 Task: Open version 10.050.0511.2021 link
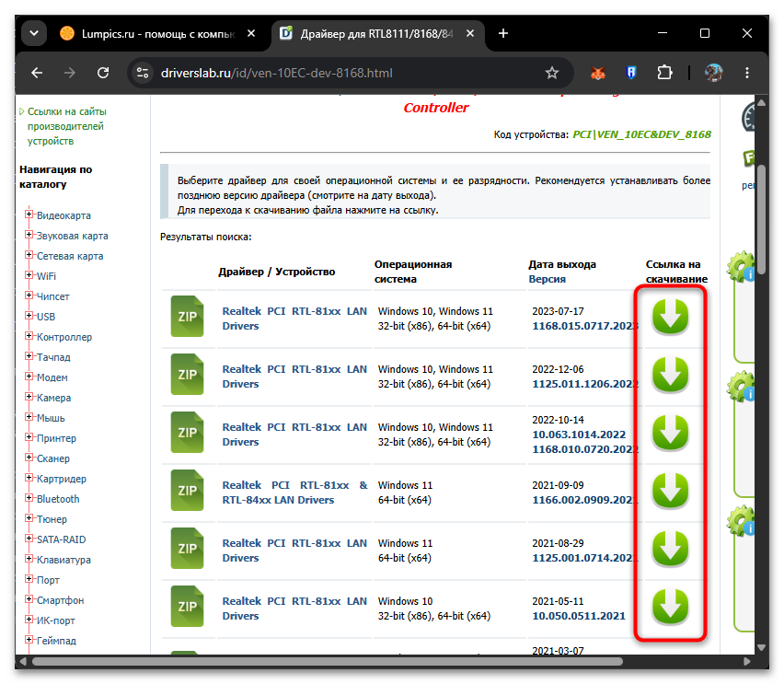(x=579, y=616)
